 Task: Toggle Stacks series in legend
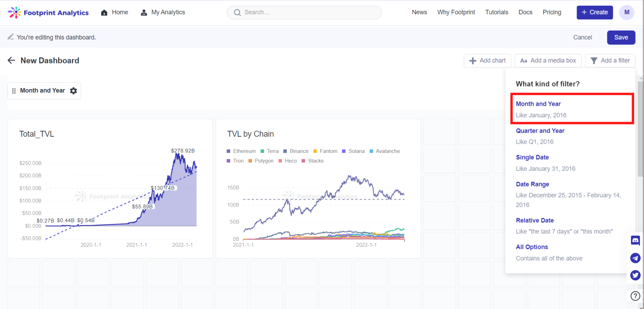[313, 161]
